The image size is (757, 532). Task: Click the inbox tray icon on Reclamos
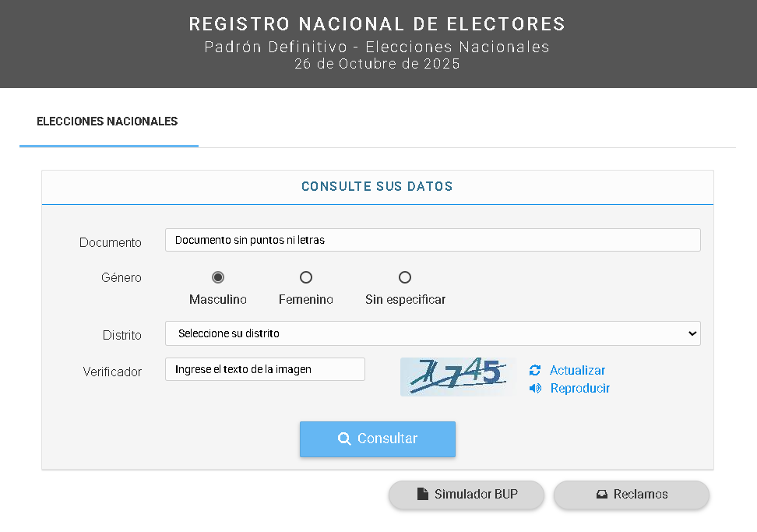[x=601, y=494]
